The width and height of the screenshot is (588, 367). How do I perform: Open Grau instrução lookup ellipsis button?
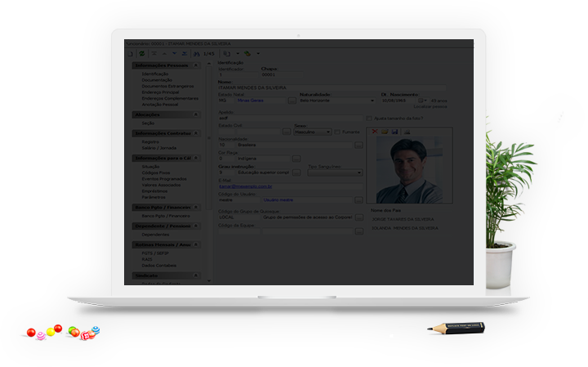click(x=296, y=172)
